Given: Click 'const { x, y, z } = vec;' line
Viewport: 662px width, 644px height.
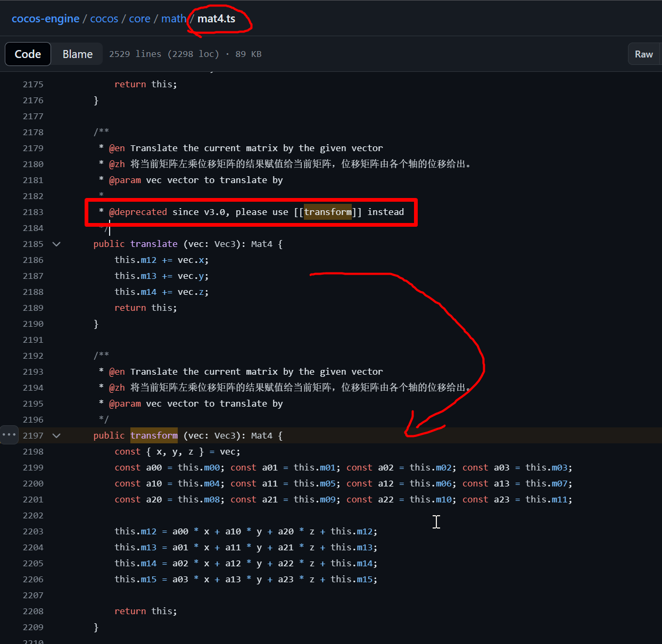Looking at the screenshot, I should click(177, 451).
